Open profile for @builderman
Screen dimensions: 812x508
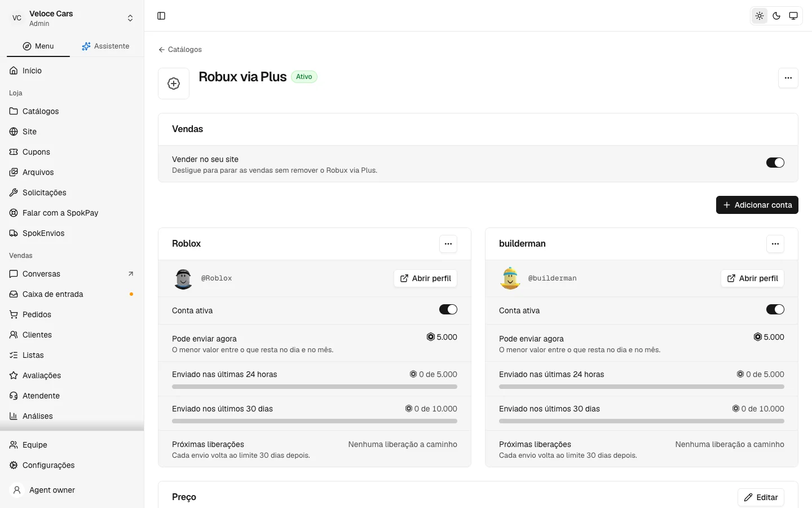pyautogui.click(x=753, y=278)
